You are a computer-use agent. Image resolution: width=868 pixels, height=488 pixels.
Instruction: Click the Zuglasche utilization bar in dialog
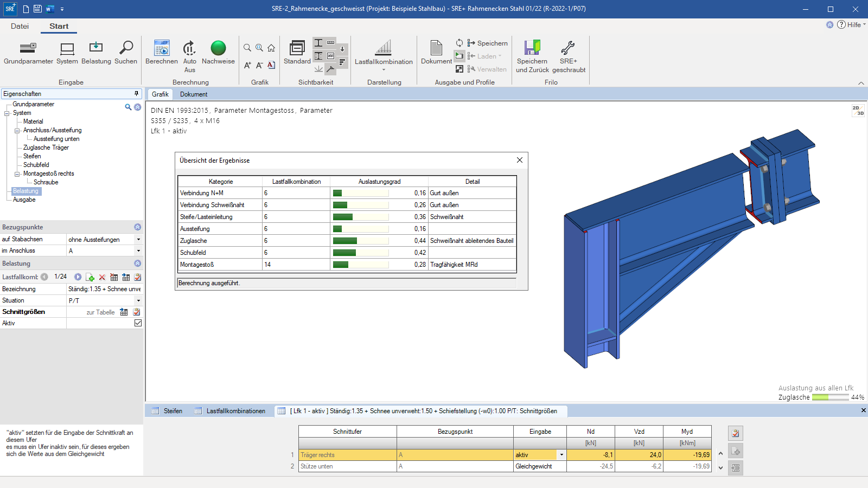361,241
